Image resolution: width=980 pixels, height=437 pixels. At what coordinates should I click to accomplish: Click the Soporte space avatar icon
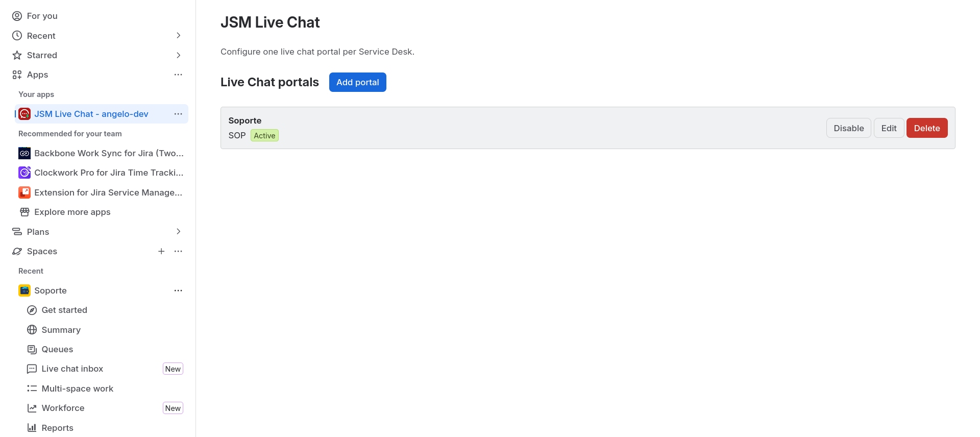(x=24, y=290)
